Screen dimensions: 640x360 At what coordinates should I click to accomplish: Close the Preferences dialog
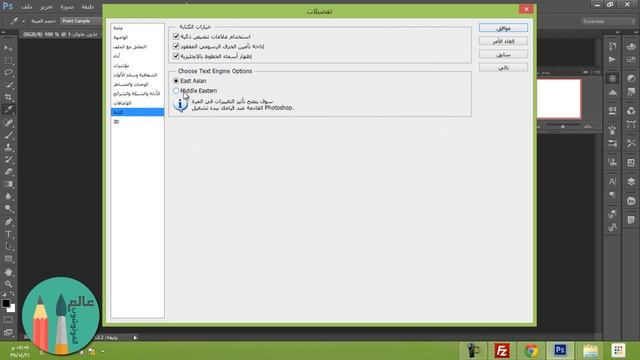pos(526,9)
